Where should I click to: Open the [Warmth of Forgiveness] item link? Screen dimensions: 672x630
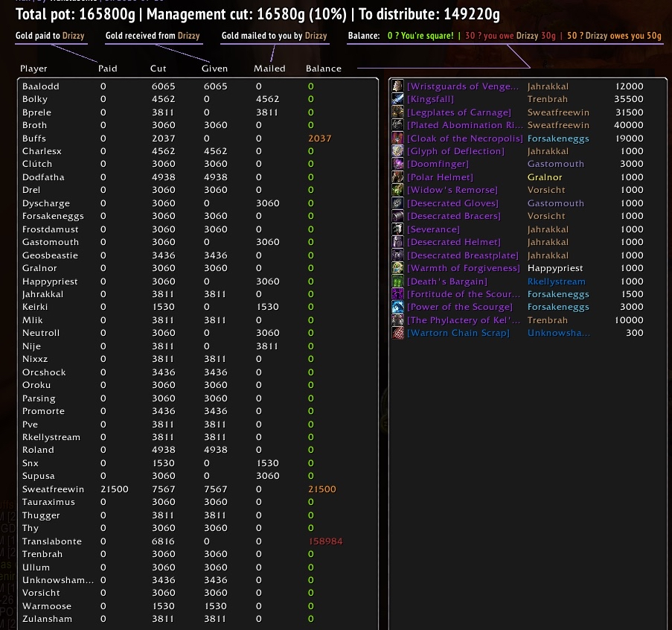pyautogui.click(x=464, y=268)
